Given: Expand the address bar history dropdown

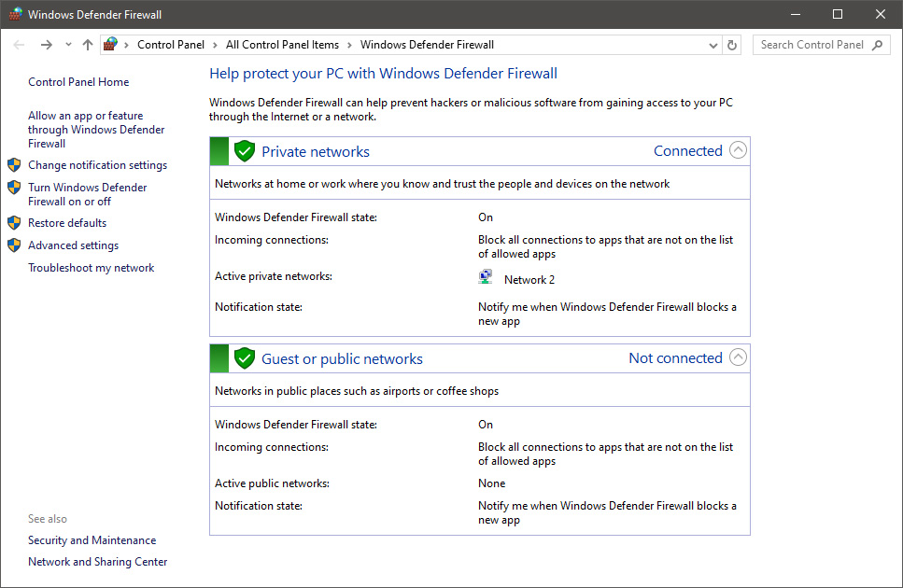Looking at the screenshot, I should [x=713, y=45].
